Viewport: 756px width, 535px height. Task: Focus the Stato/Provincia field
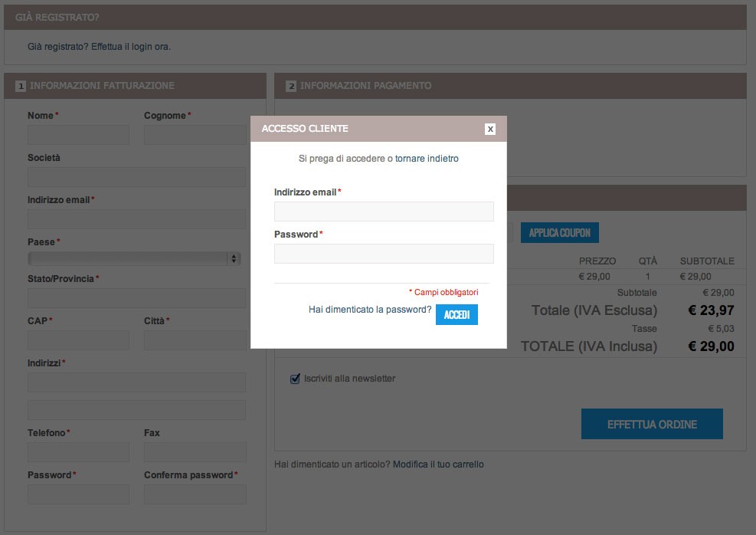137,298
